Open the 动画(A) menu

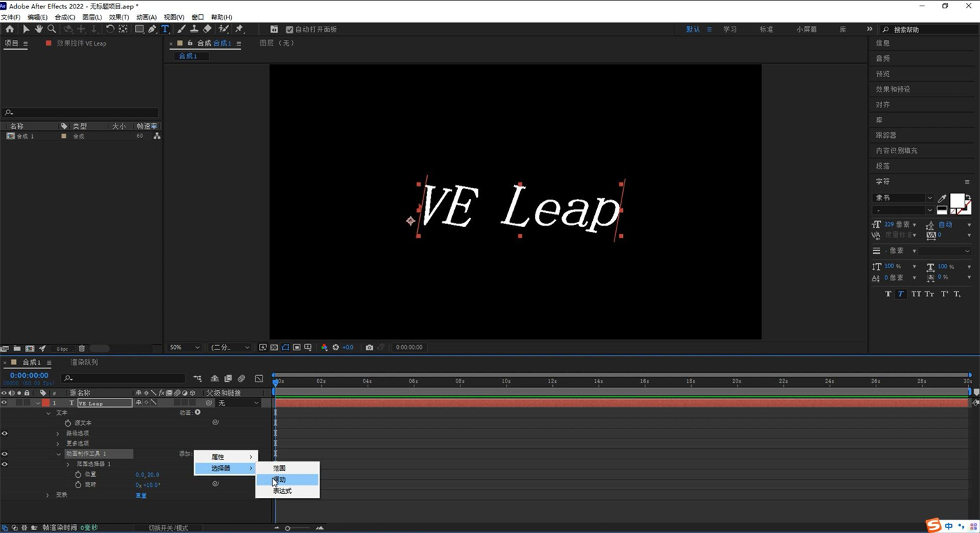pos(146,17)
